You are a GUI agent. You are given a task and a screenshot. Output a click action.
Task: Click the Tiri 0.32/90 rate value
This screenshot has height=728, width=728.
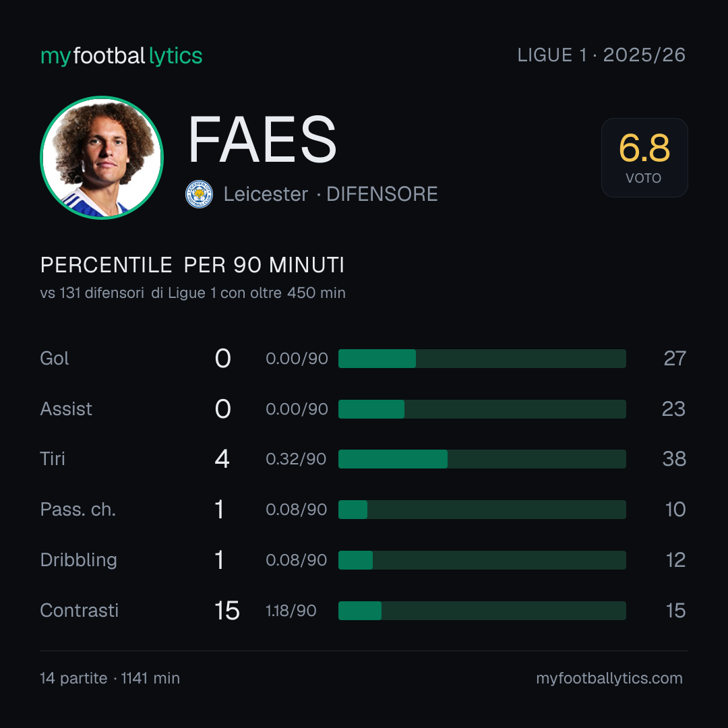[x=296, y=459]
